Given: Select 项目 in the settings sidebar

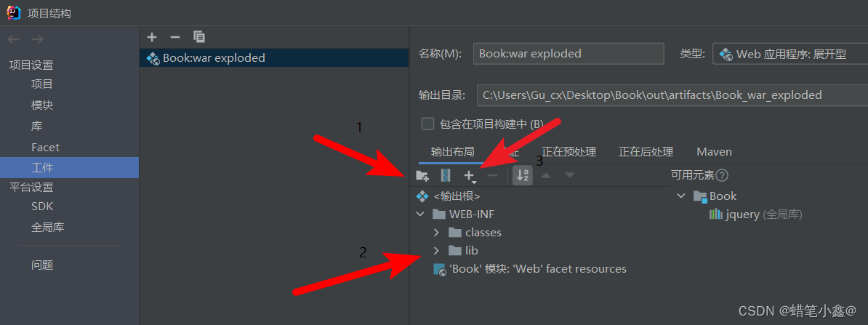Looking at the screenshot, I should tap(42, 84).
